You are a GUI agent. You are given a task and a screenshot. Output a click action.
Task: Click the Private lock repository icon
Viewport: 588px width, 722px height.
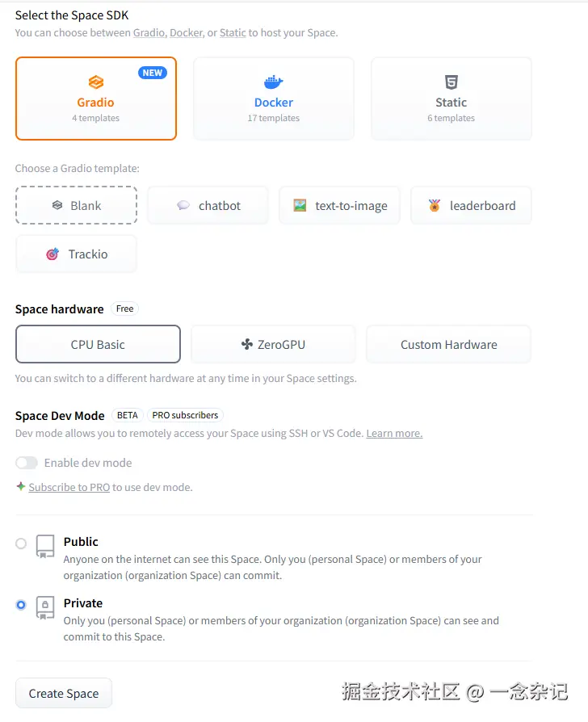click(45, 607)
